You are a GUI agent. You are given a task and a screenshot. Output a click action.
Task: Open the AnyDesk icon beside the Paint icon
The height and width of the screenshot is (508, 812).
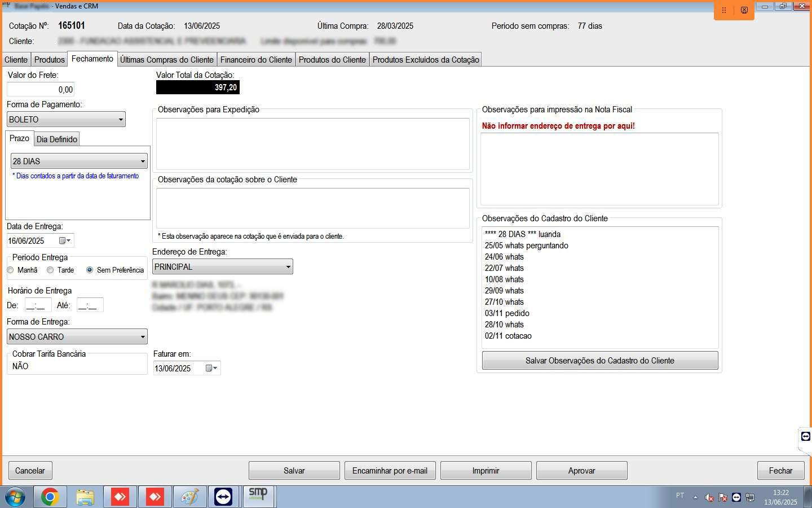(x=155, y=497)
